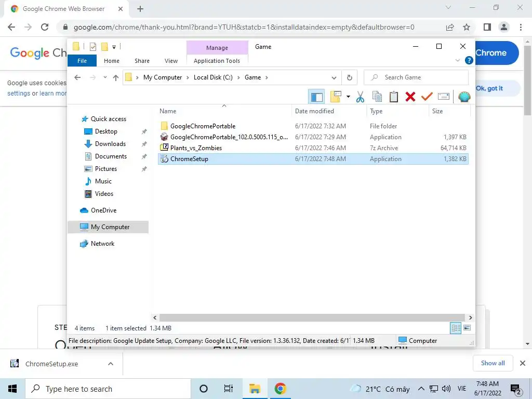Viewport: 532px width, 399px height.
Task: Go back in Explorer navigation
Action: (x=77, y=78)
